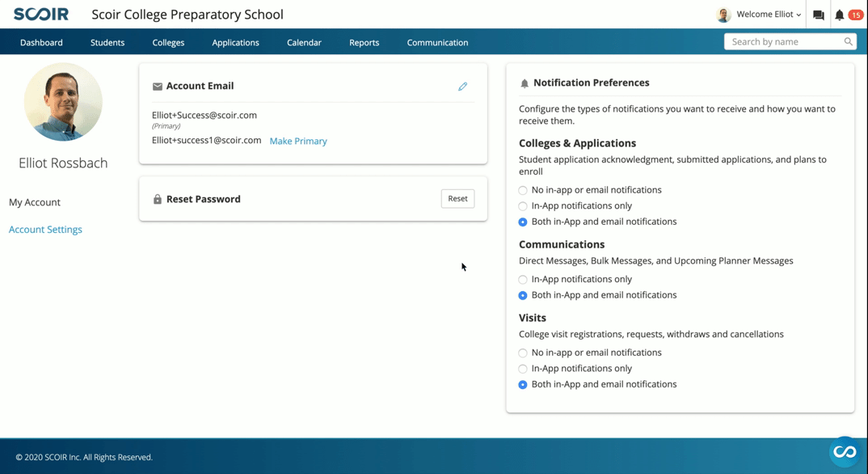Viewport: 868px width, 474px height.
Task: Click the pencil edit icon for Account Email
Action: pos(463,87)
